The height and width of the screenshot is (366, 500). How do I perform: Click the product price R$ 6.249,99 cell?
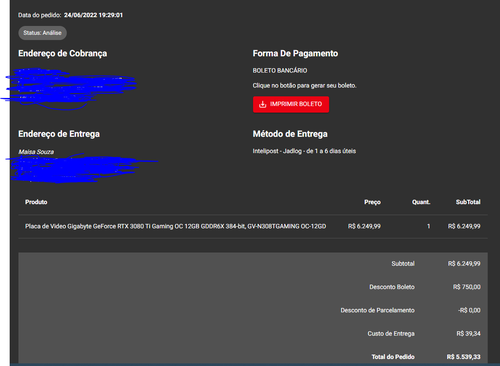[364, 226]
